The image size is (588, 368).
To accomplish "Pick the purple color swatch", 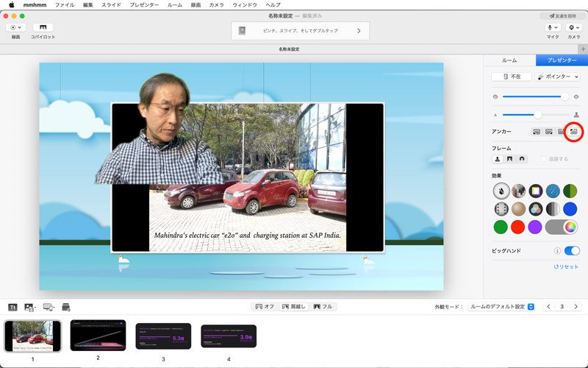I will (535, 227).
